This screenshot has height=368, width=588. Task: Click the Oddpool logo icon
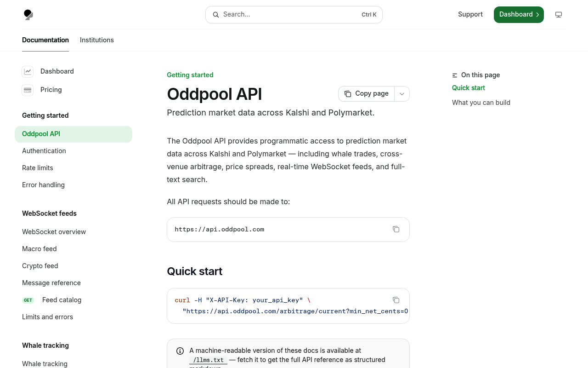pyautogui.click(x=28, y=15)
